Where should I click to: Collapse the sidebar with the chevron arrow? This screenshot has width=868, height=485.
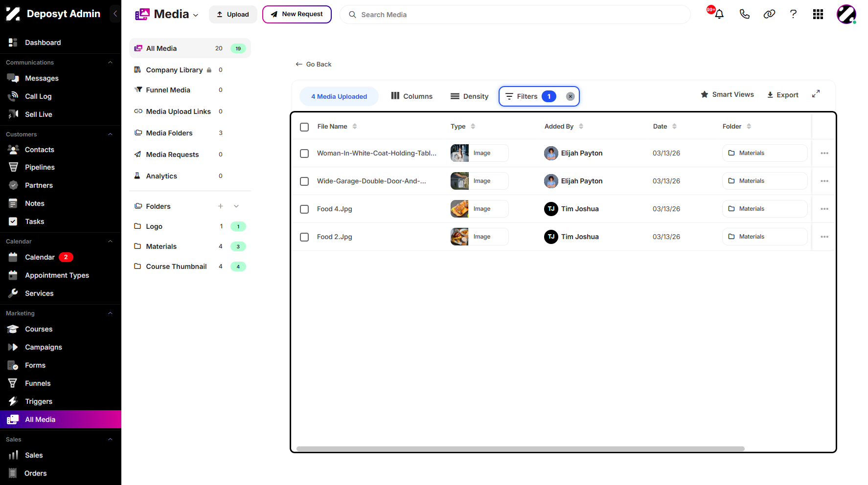coord(115,14)
